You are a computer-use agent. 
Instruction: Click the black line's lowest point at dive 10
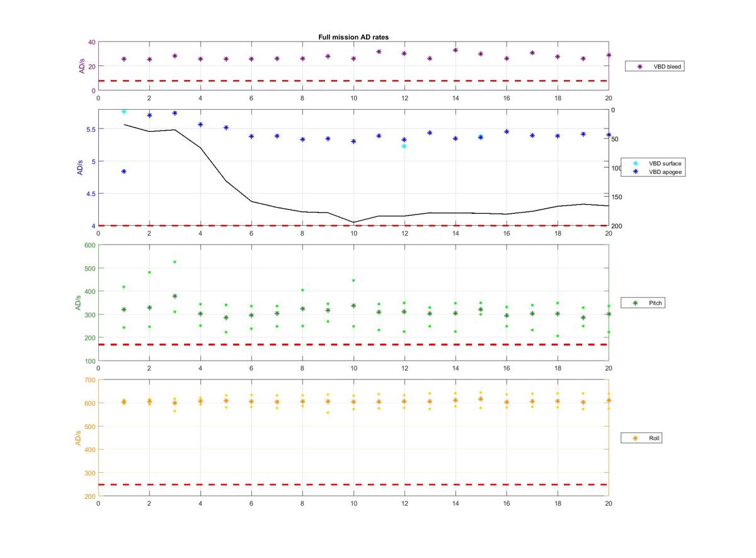(353, 222)
